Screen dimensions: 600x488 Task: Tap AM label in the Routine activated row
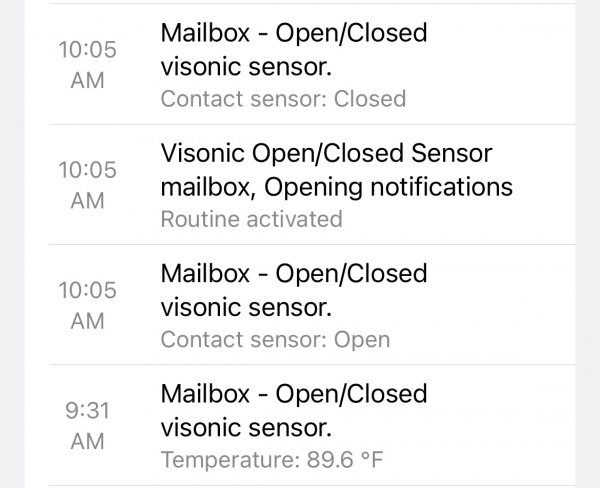(x=88, y=201)
